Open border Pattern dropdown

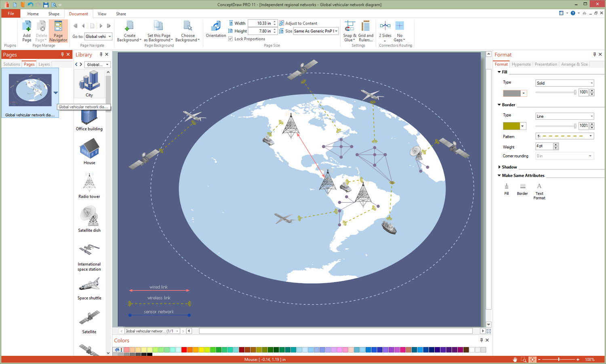(x=564, y=136)
